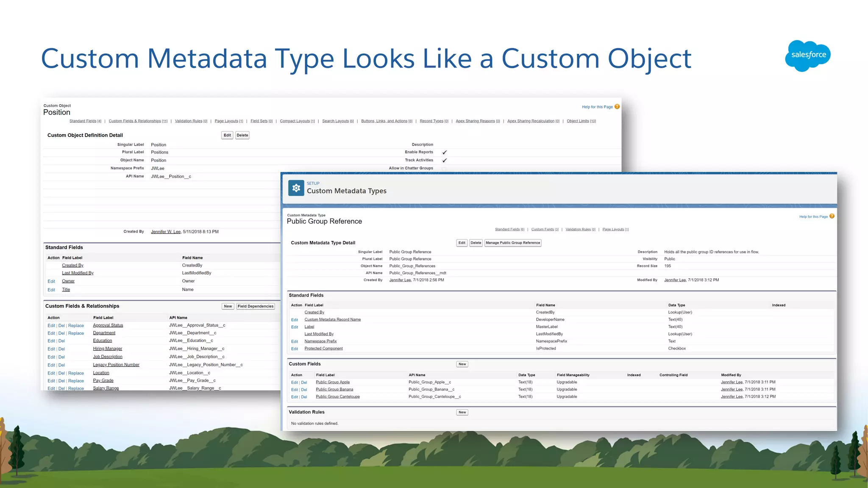Click the help icon in Position window

[617, 107]
